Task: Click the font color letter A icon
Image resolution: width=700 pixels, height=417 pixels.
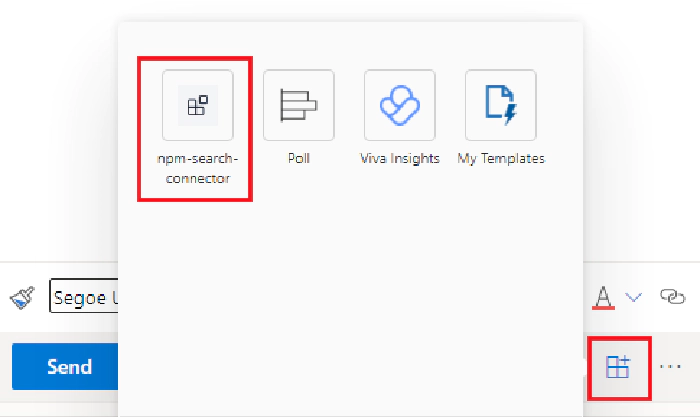Action: [603, 297]
